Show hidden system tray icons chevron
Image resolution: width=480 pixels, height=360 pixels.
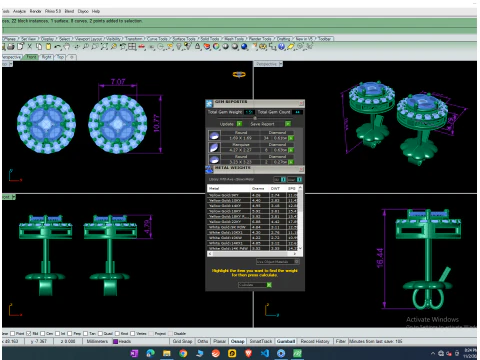(433, 353)
